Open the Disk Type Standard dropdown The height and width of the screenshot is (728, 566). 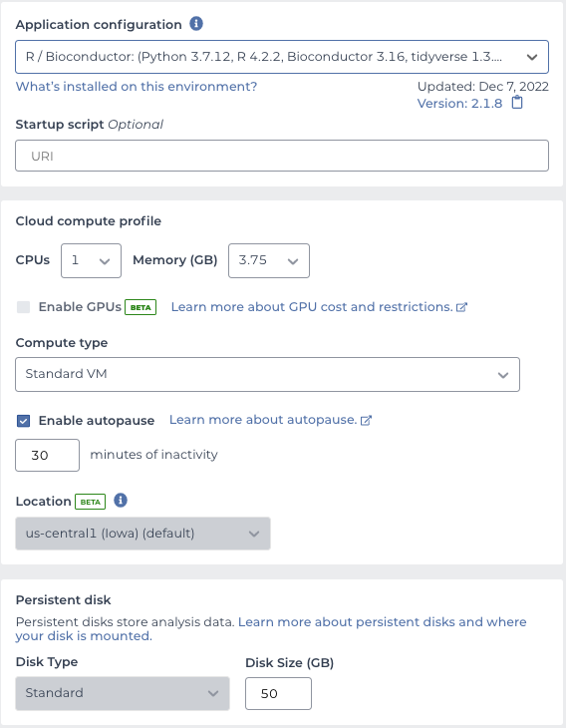point(123,693)
